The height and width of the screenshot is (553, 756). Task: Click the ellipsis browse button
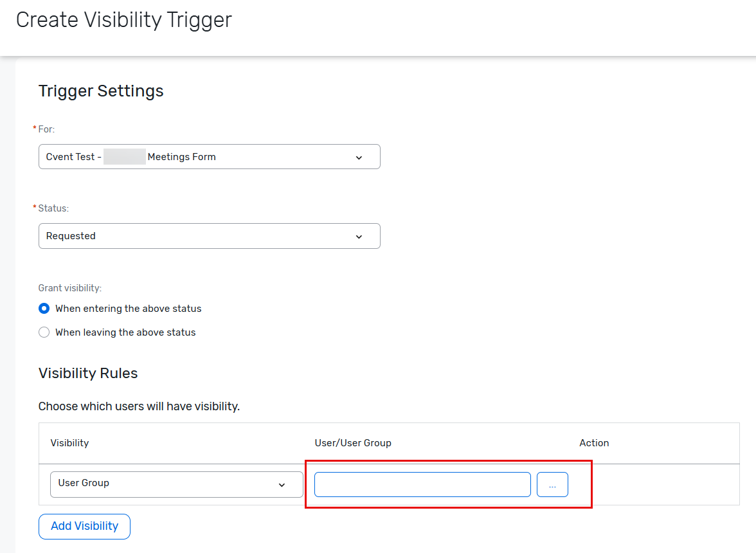point(552,485)
